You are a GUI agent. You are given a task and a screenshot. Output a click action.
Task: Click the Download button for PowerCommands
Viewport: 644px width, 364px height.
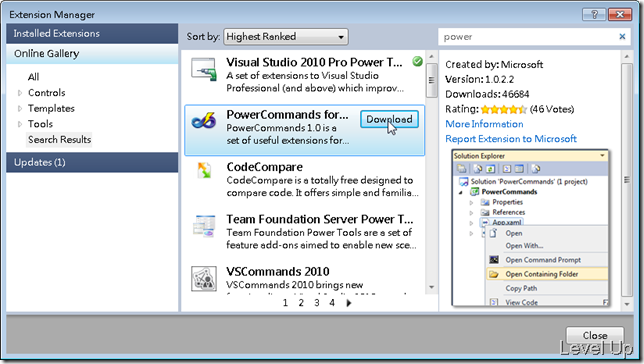[x=389, y=119]
